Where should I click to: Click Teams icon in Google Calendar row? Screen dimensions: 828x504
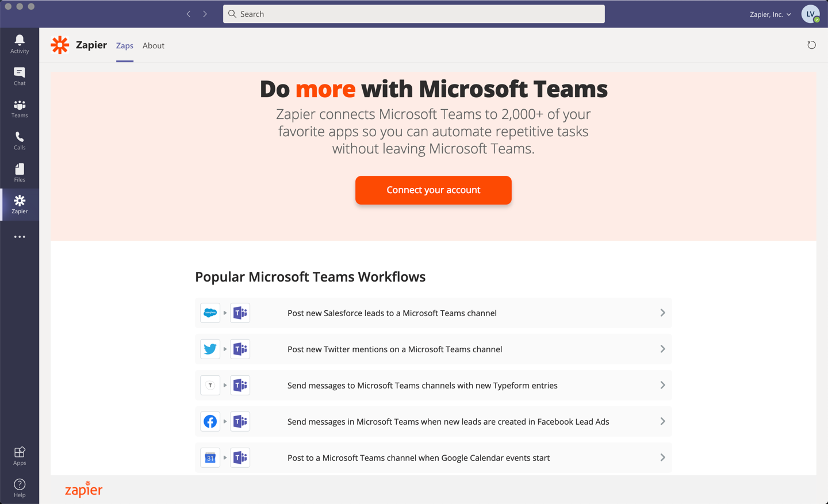pos(240,458)
